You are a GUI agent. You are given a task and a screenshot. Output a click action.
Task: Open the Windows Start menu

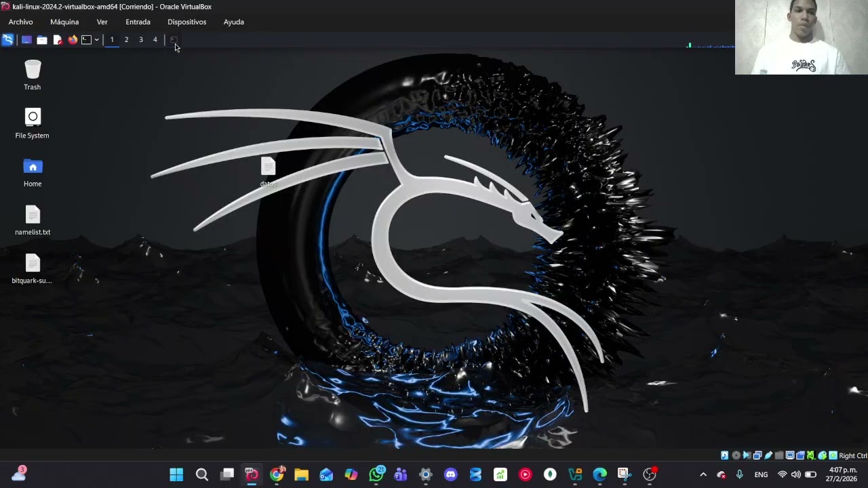click(176, 474)
